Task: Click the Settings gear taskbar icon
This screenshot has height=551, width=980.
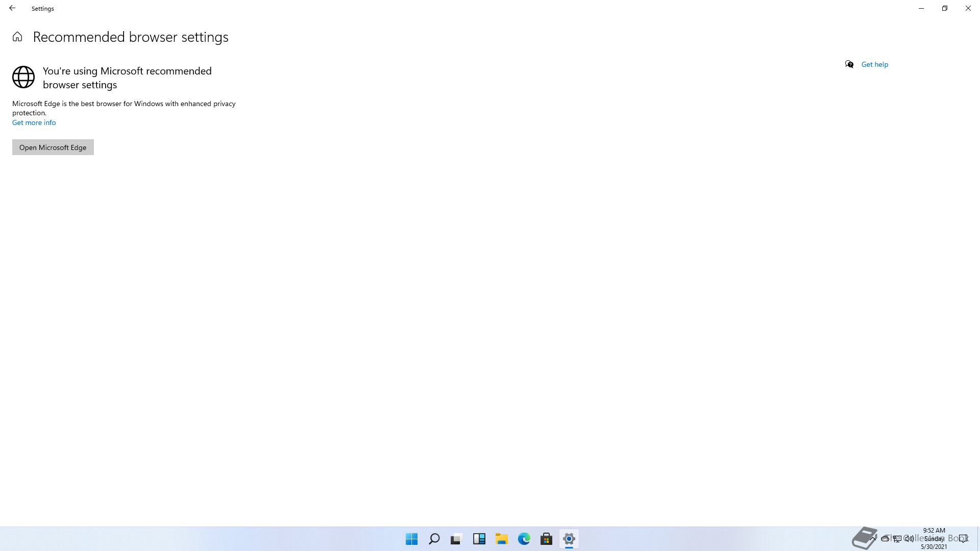Action: click(x=569, y=539)
